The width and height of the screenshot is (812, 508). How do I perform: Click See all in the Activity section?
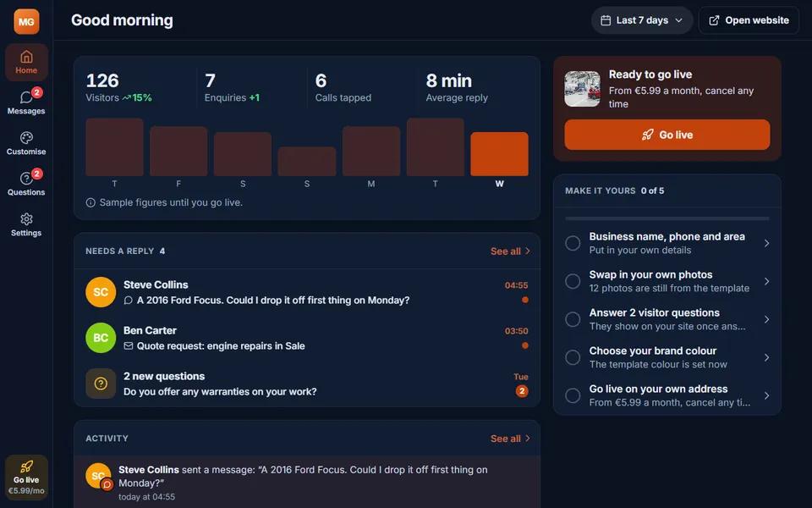(510, 439)
